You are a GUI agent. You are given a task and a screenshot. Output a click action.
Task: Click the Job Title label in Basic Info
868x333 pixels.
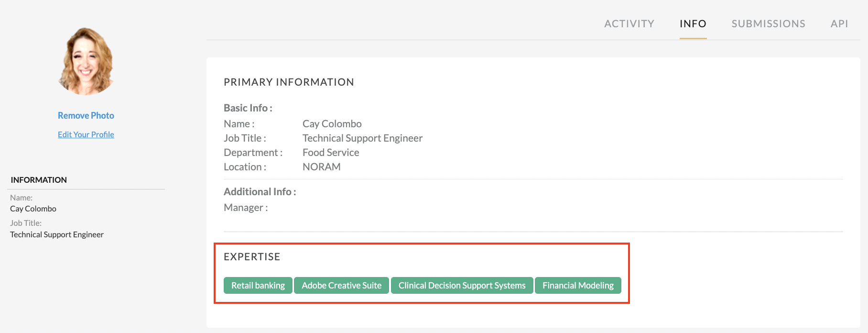[245, 138]
